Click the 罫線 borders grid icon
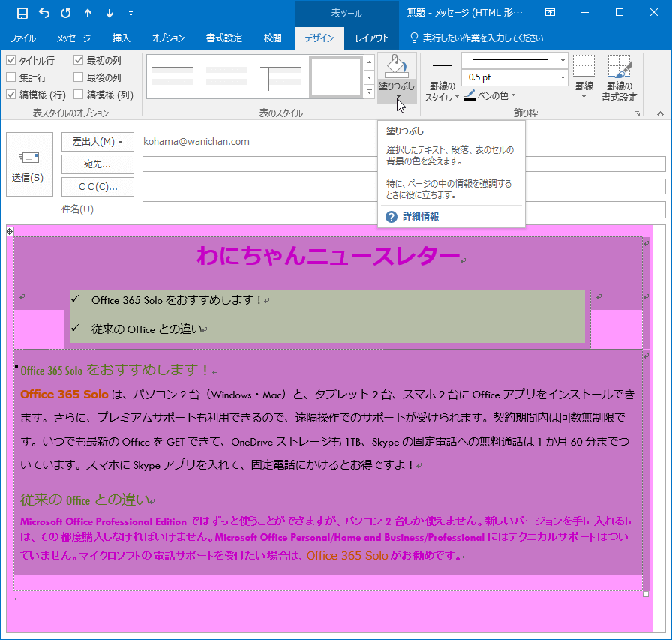The width and height of the screenshot is (672, 640). click(x=583, y=66)
